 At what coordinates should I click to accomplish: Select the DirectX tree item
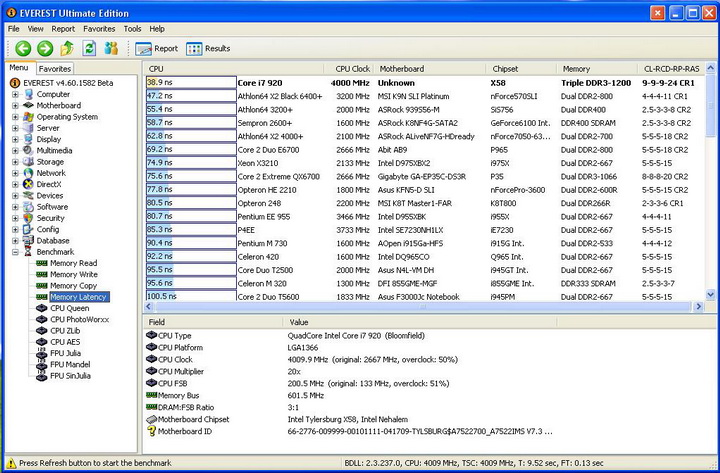(49, 184)
